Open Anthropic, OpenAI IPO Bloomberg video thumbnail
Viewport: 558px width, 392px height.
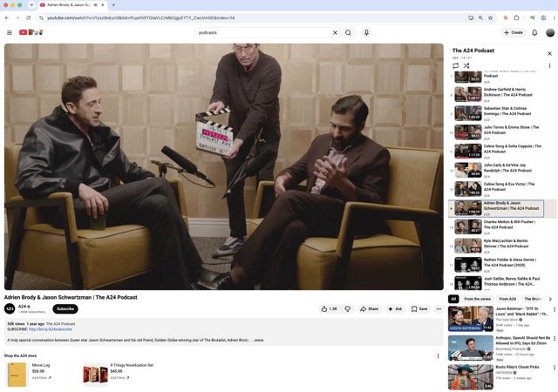[471, 348]
